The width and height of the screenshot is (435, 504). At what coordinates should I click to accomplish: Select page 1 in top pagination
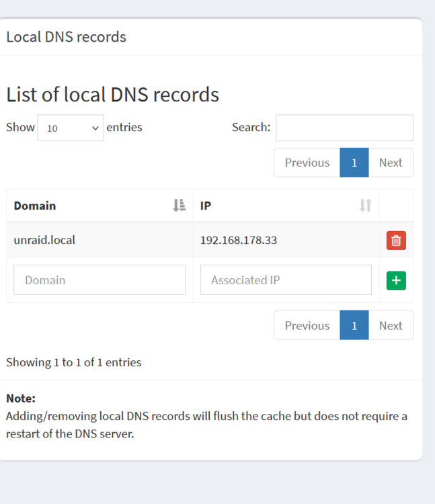pos(354,163)
